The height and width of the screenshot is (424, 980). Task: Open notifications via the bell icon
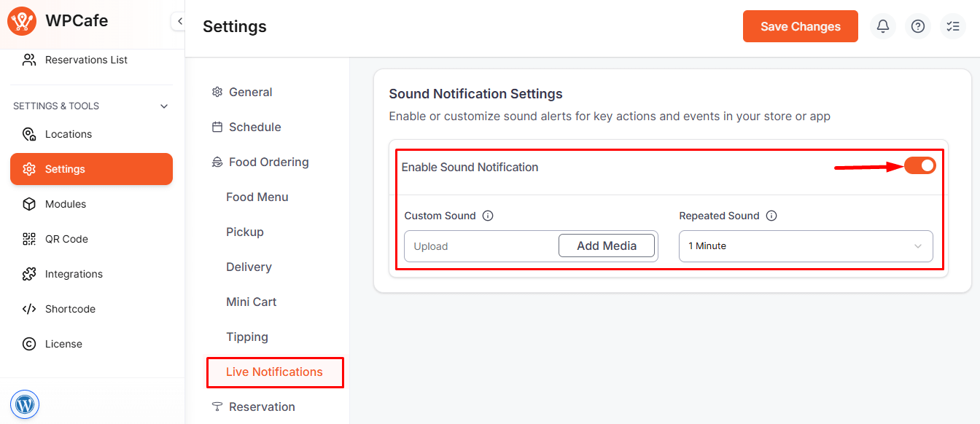click(882, 26)
